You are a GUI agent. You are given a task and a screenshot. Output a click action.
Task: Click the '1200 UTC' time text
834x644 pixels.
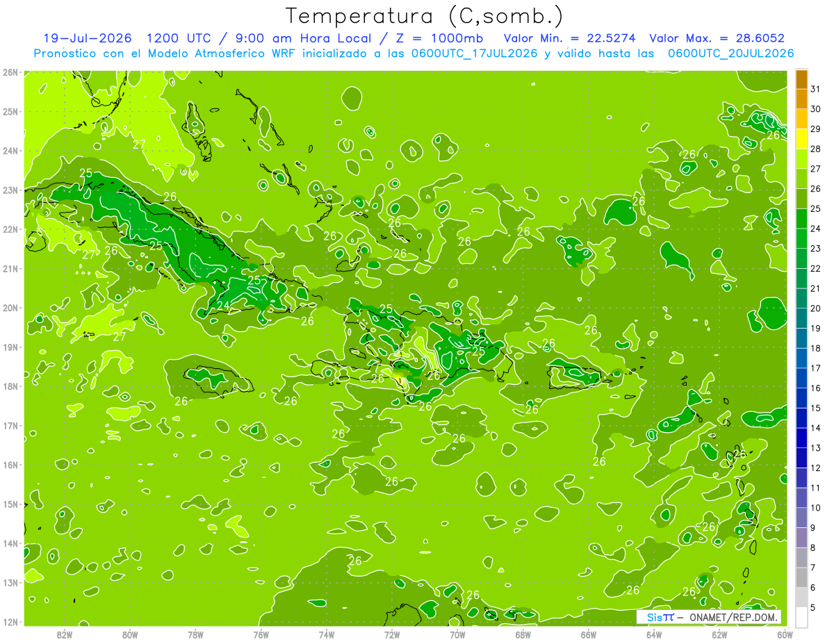[179, 38]
